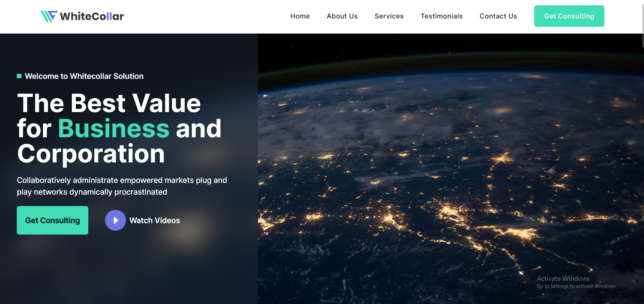Go to the About Us page

click(342, 16)
